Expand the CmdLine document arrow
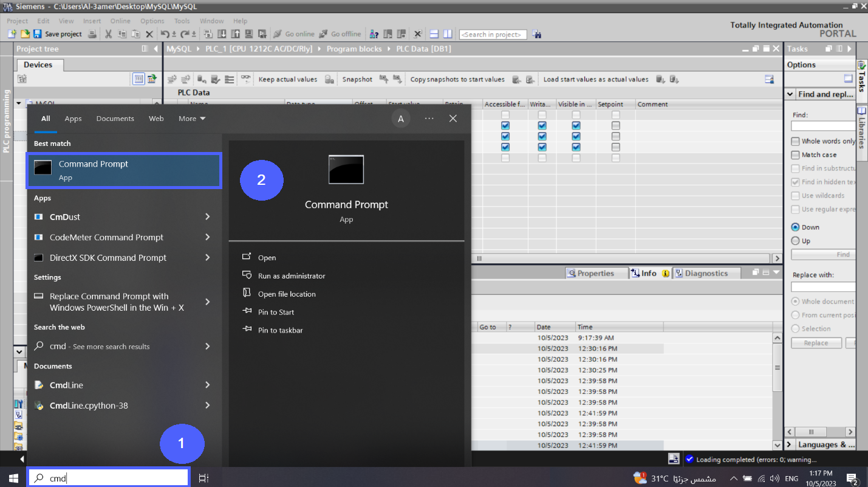This screenshot has height=487, width=868. (x=208, y=385)
